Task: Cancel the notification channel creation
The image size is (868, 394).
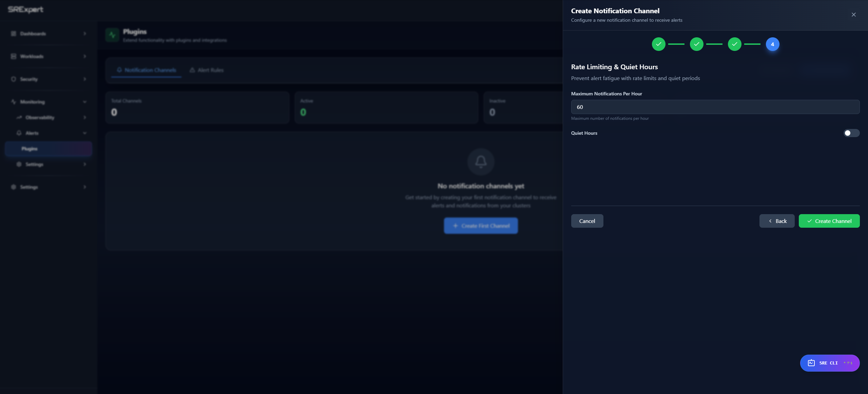Action: click(587, 221)
